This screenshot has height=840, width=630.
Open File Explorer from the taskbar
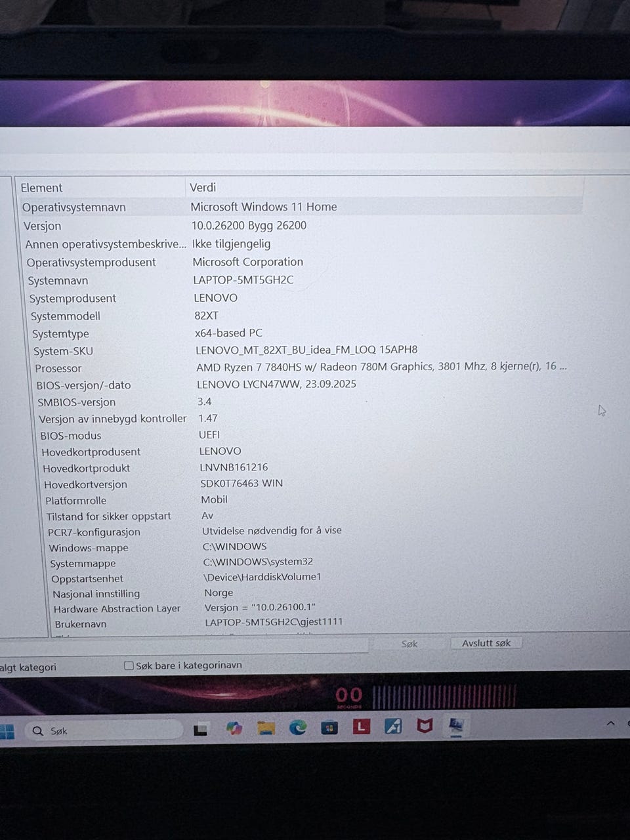266,728
